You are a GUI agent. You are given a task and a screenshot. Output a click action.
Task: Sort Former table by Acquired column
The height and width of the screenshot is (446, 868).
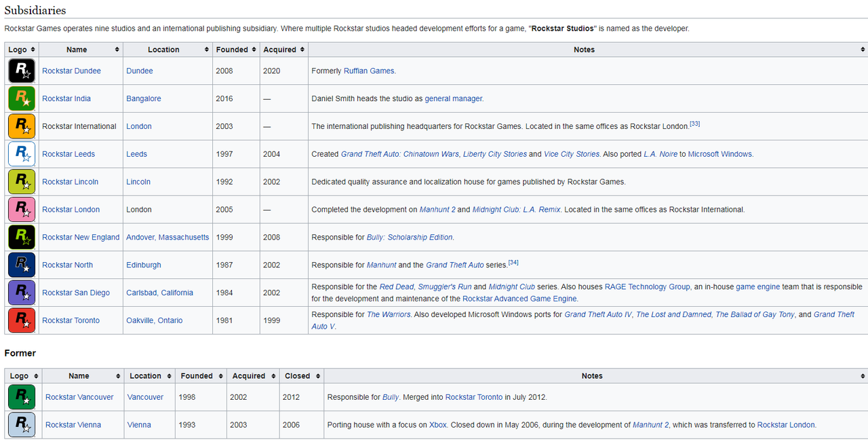click(x=254, y=376)
